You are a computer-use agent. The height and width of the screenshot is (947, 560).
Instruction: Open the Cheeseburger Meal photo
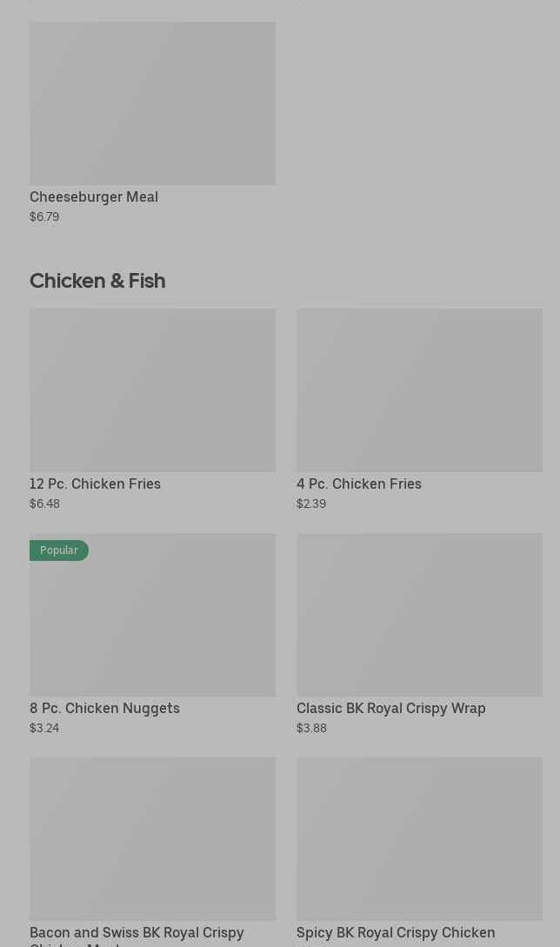click(x=152, y=103)
